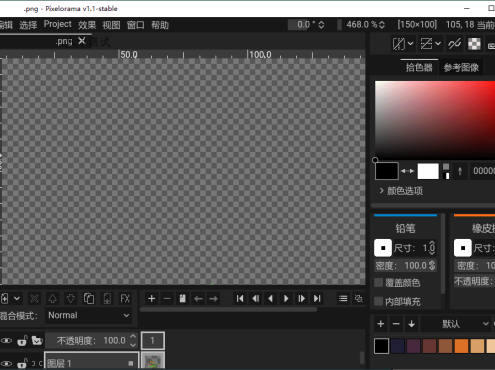Add a new frame with plus
The height and width of the screenshot is (370, 495).
tap(152, 299)
